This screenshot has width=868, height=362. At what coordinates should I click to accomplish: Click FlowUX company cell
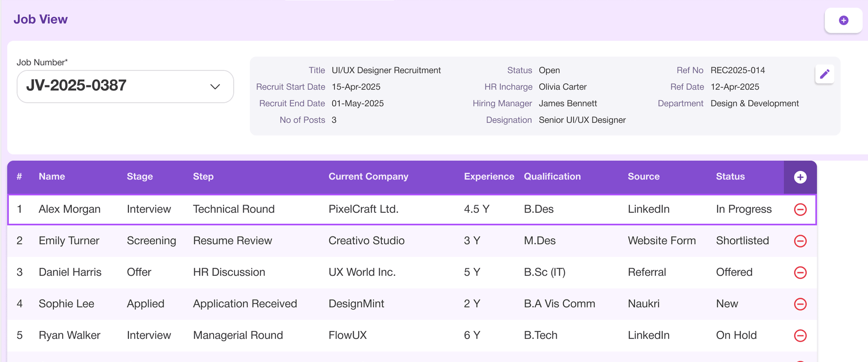(348, 335)
